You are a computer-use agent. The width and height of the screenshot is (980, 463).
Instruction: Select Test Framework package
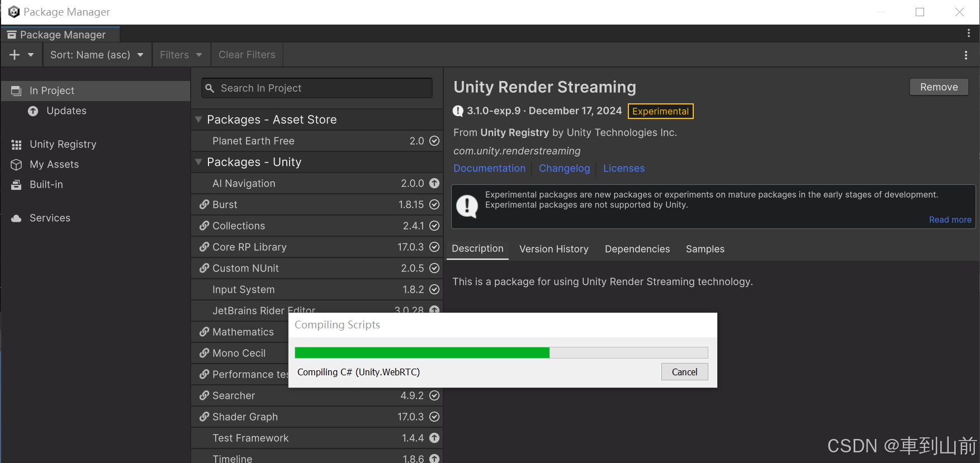[317, 438]
